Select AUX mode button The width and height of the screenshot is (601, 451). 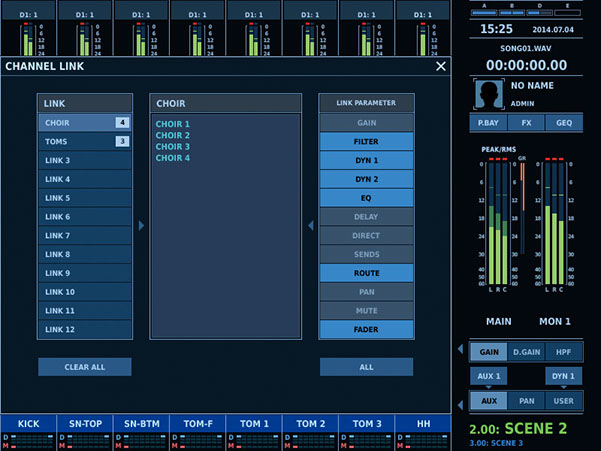489,401
